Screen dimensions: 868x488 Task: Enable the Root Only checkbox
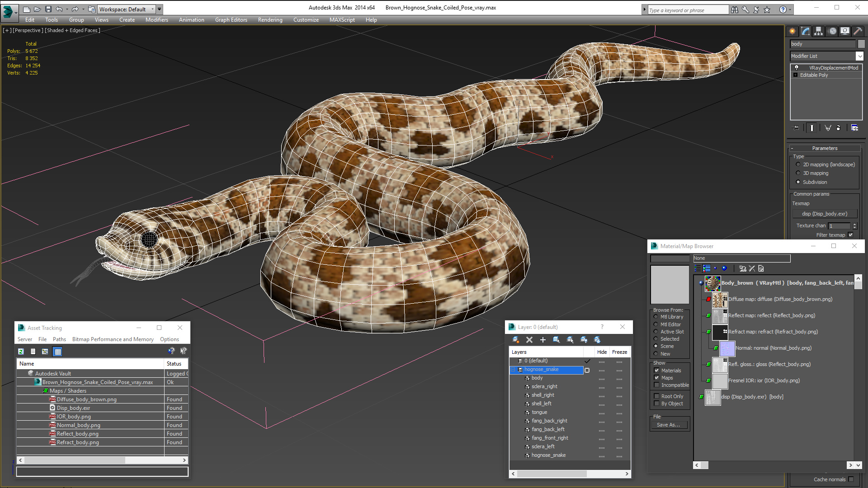coord(656,396)
